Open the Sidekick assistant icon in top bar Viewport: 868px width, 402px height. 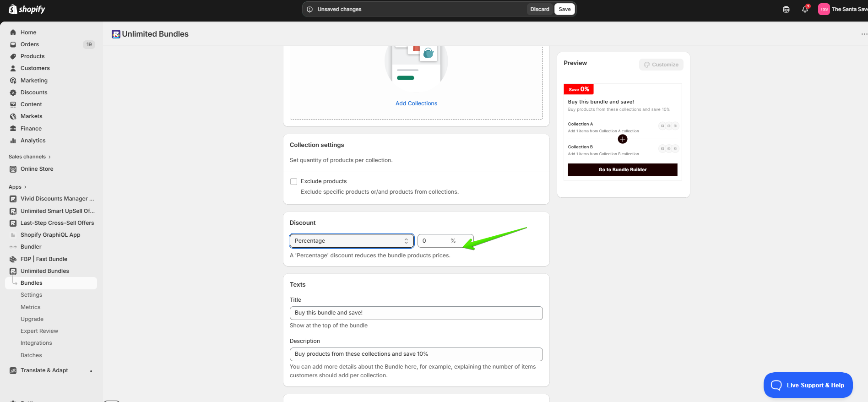(x=786, y=9)
